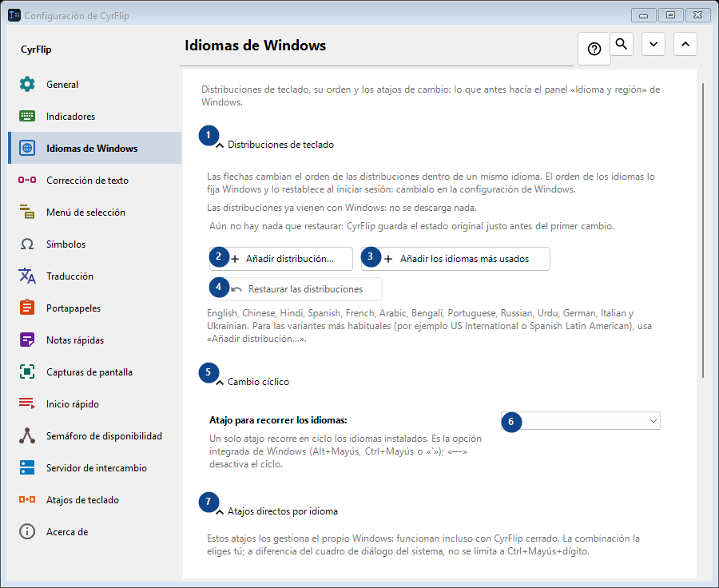The width and height of the screenshot is (719, 588).
Task: Click Añadir los idiomas más usados
Action: pos(455,259)
